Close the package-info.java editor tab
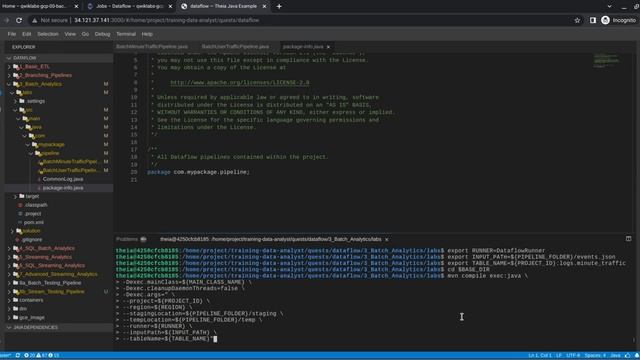 tap(328, 47)
